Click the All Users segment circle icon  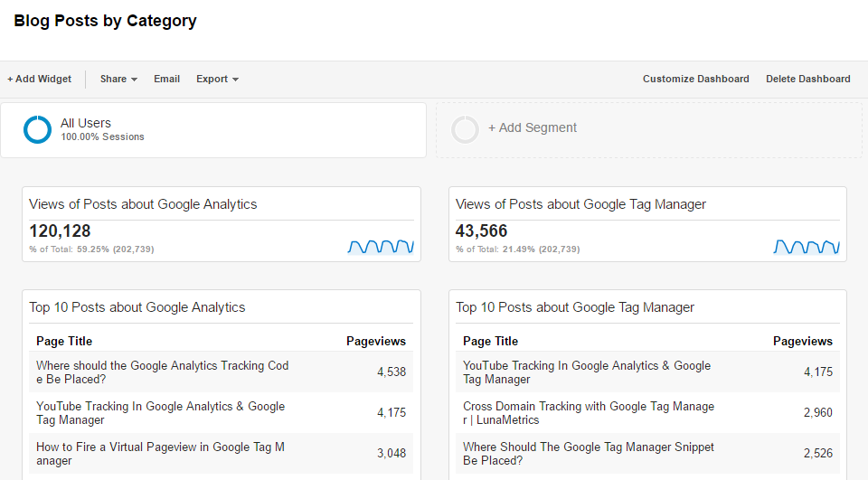click(x=37, y=129)
